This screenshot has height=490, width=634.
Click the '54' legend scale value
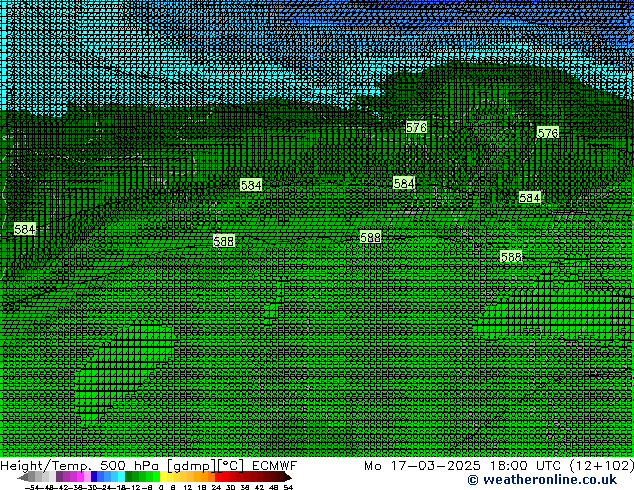288,487
